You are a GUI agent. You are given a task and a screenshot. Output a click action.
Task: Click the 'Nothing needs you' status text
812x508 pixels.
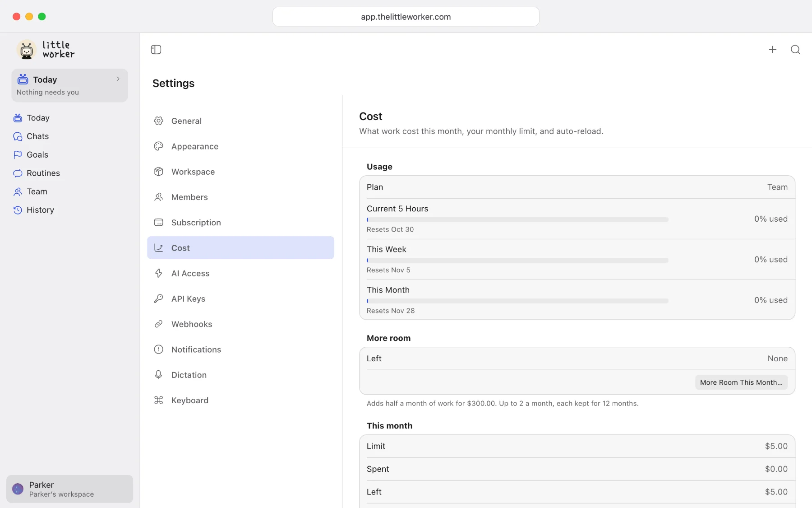coord(48,92)
